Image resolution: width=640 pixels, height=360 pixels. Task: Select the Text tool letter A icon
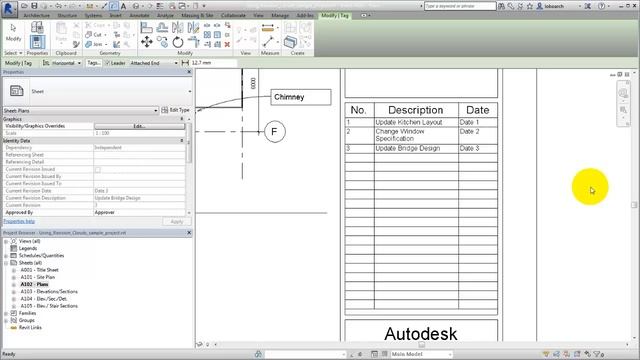click(123, 6)
